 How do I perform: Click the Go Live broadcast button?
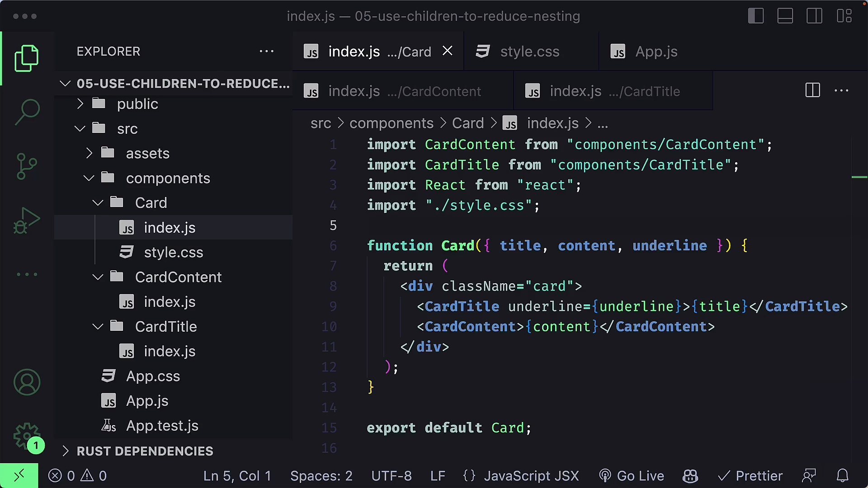pos(631,476)
